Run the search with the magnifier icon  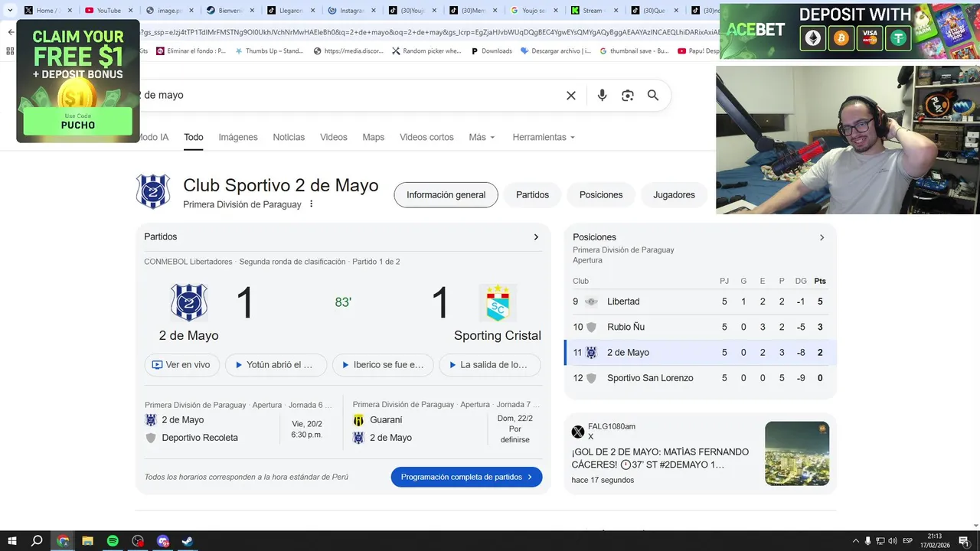coord(653,96)
